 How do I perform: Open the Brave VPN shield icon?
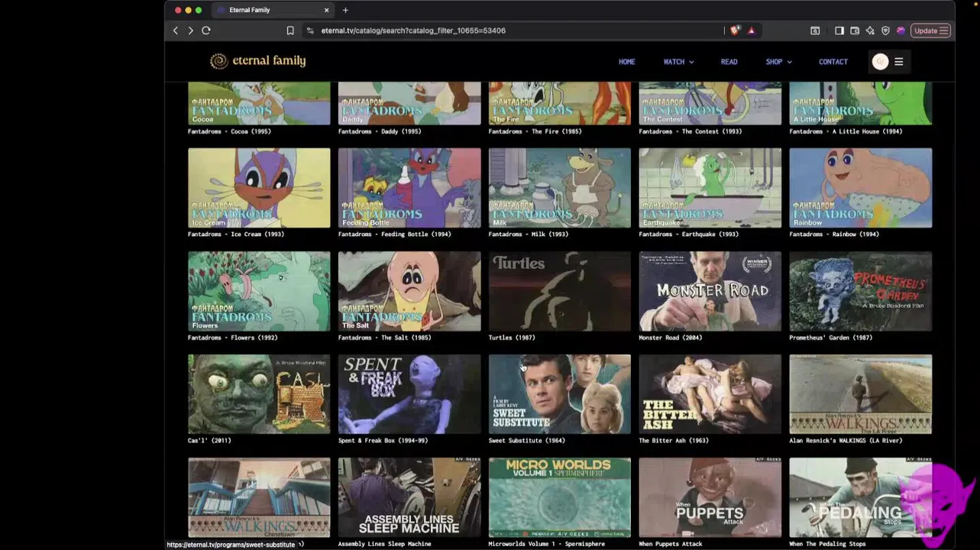coord(885,31)
